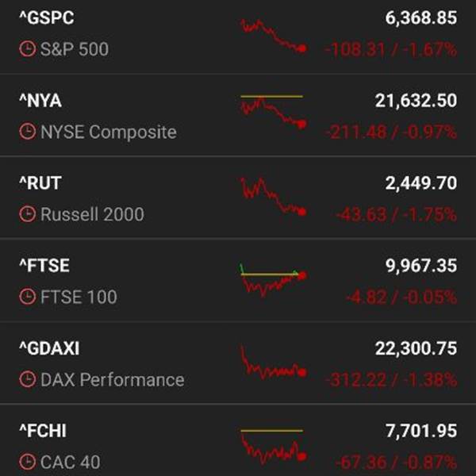Click the clock icon beside NYSE Composite

pos(27,132)
